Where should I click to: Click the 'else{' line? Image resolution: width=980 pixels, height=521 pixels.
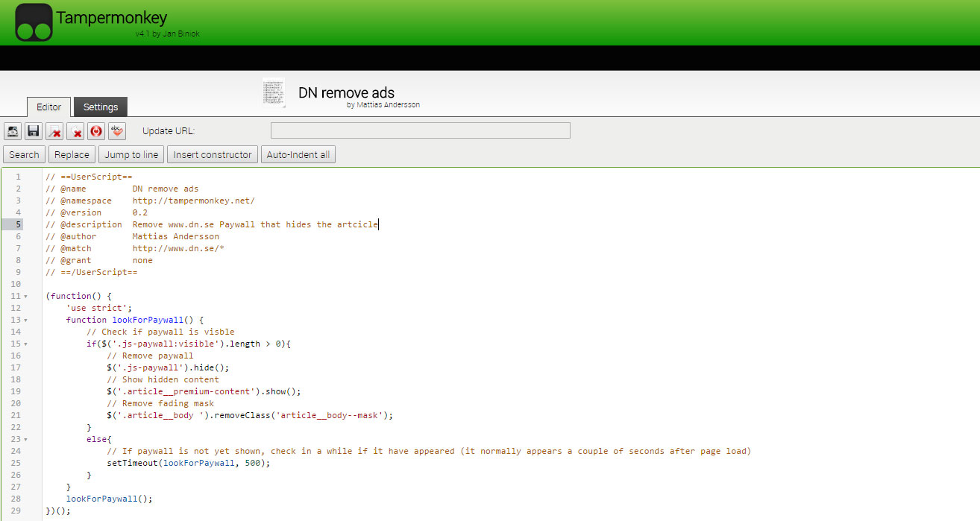pyautogui.click(x=99, y=439)
